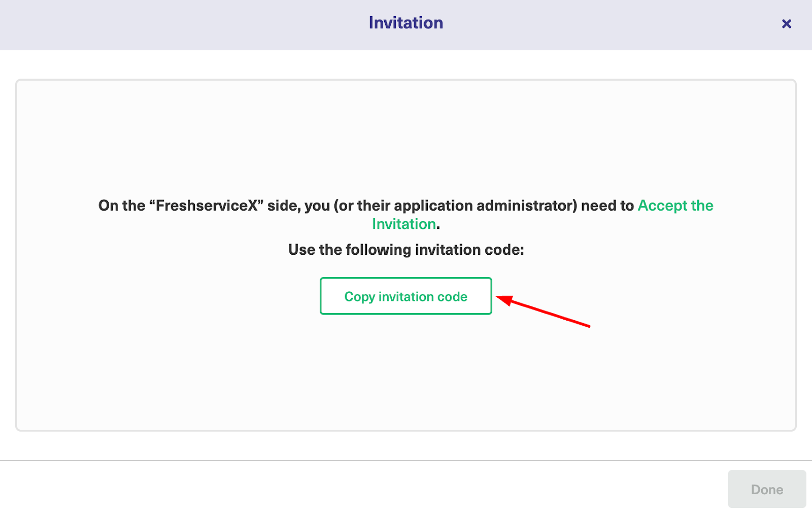
Task: Open the Accept the Invitation link
Action: (x=675, y=205)
